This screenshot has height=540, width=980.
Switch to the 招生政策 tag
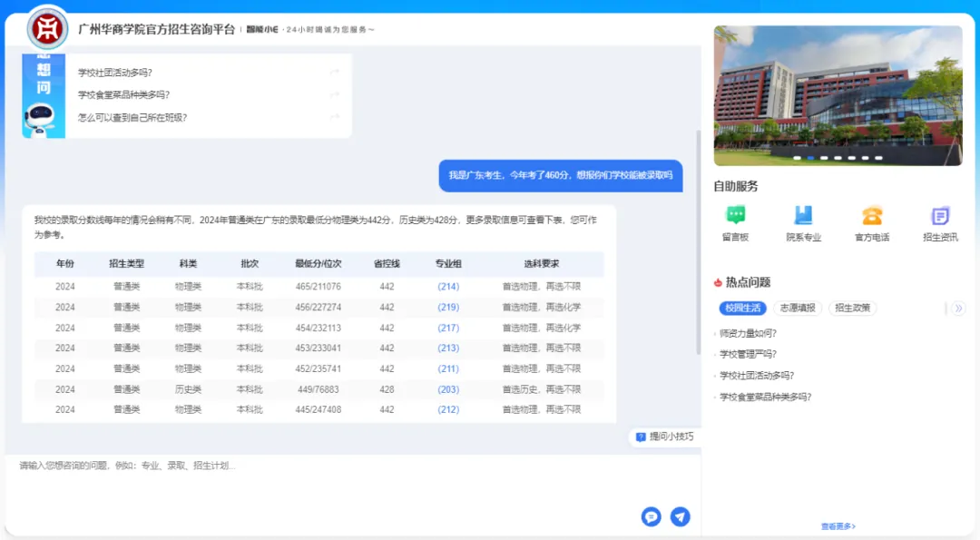coord(851,308)
